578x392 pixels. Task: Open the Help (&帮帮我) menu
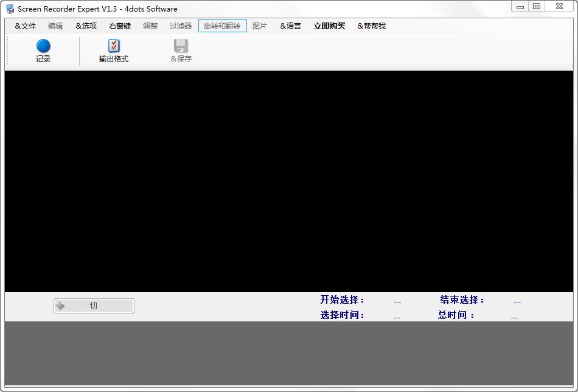point(371,26)
